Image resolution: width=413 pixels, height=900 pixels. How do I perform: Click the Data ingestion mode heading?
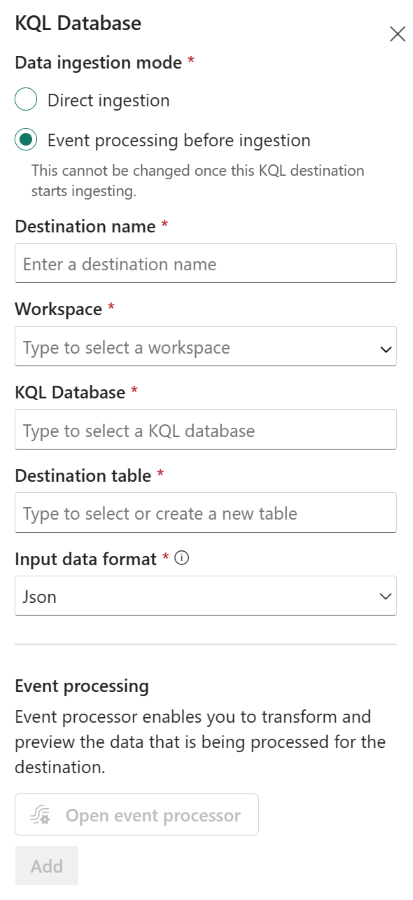98,63
